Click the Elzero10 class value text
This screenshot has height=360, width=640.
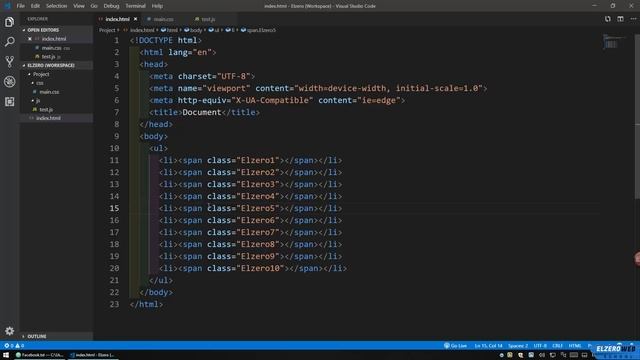(260, 268)
